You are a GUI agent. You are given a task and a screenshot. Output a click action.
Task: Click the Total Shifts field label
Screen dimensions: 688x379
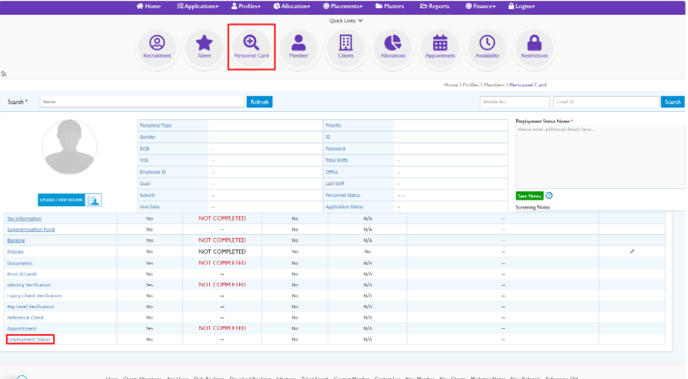[337, 160]
